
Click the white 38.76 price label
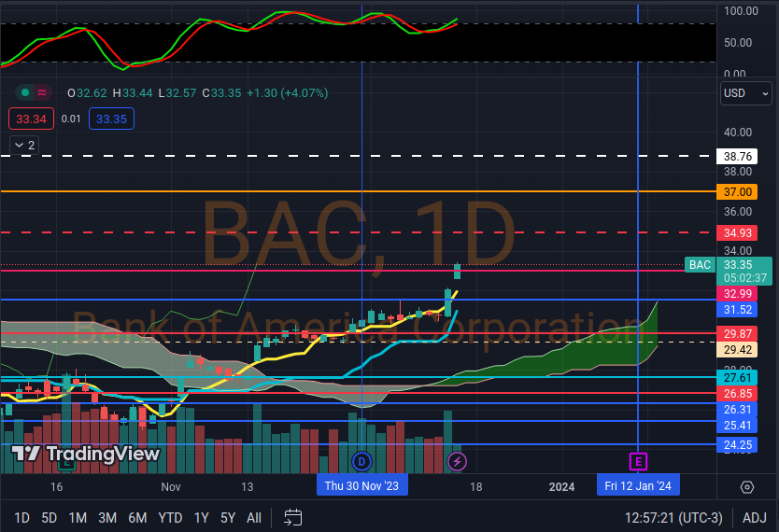click(737, 156)
